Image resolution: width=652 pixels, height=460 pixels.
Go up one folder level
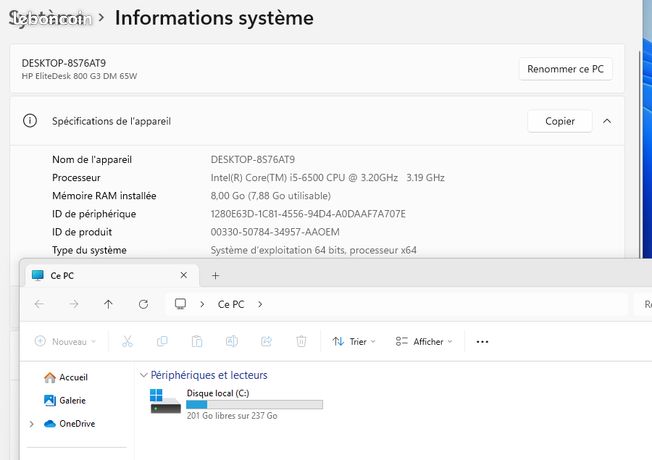coord(108,304)
